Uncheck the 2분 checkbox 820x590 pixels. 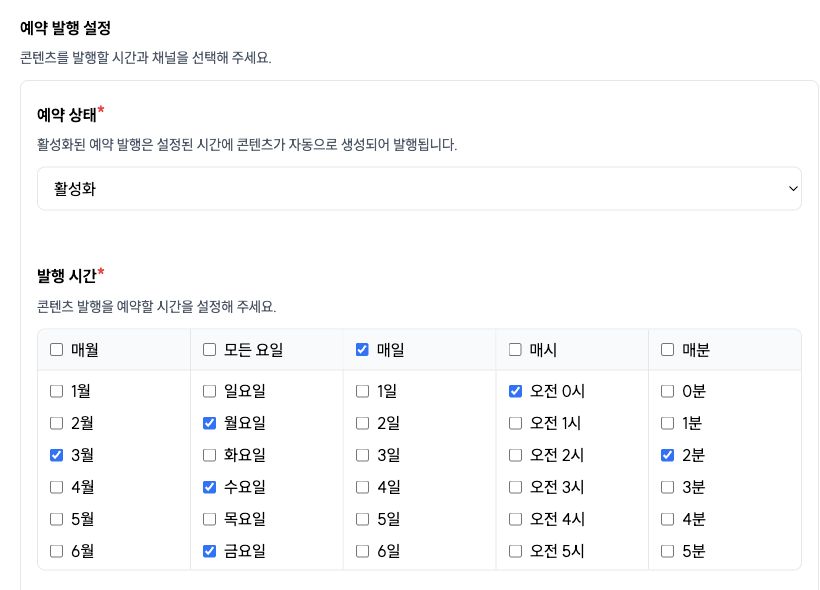(667, 455)
